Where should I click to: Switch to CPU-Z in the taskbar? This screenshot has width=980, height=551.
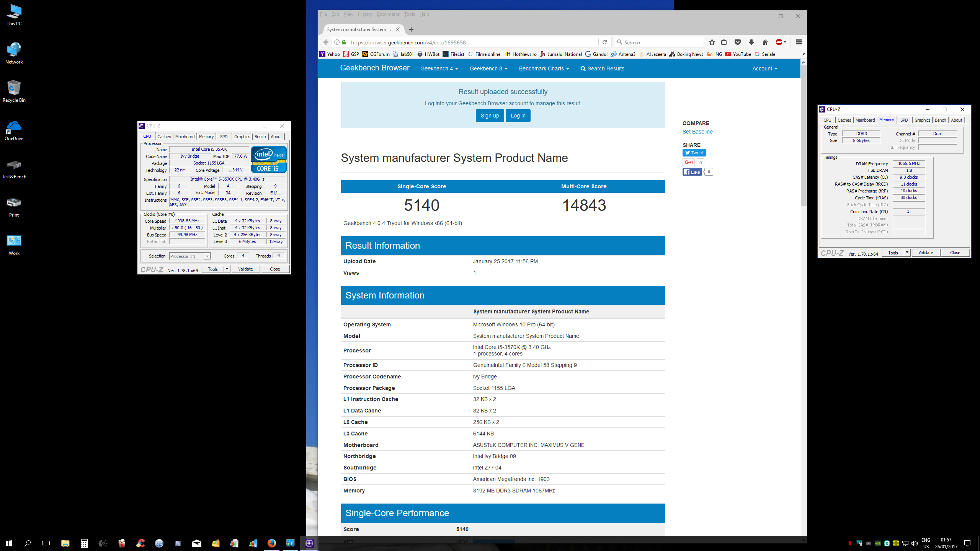coord(309,543)
